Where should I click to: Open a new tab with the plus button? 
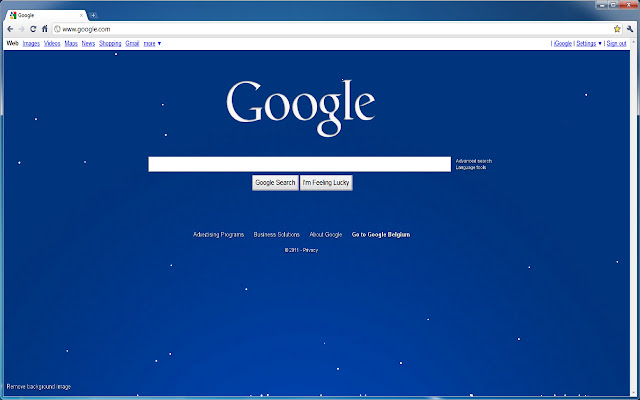(93, 16)
